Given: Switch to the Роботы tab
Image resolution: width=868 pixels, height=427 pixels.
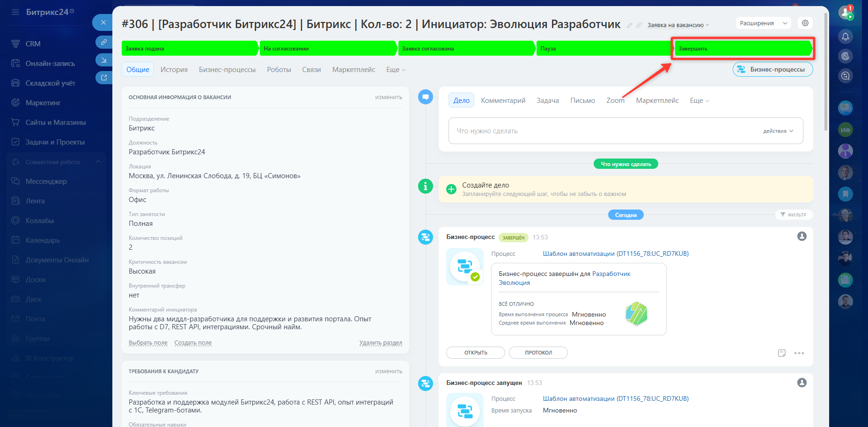Looking at the screenshot, I should [x=279, y=70].
